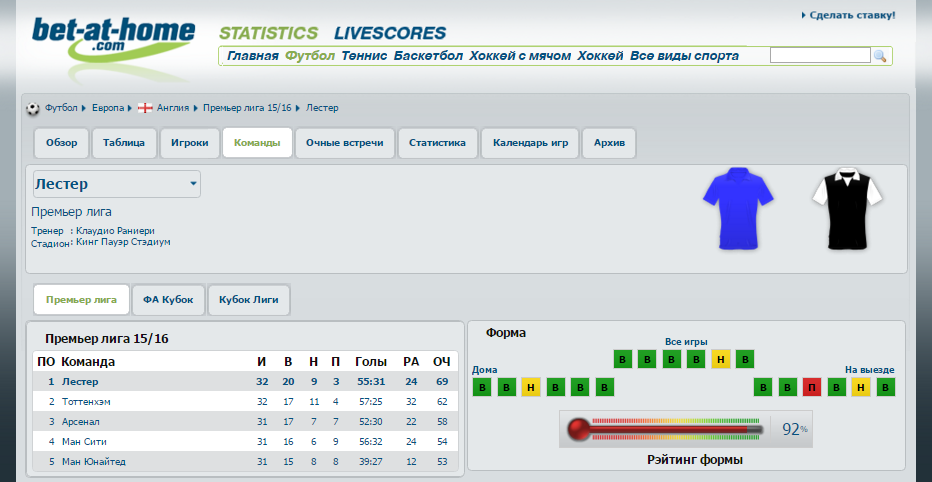Switch to the Архив tab
This screenshot has width=932, height=482.
coord(609,143)
